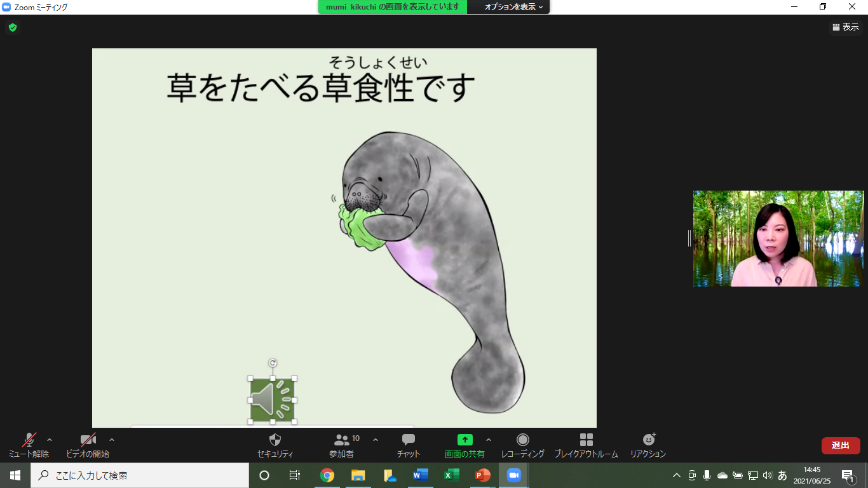The width and height of the screenshot is (868, 488).
Task: Open the view options dropdown at top
Action: (x=513, y=7)
